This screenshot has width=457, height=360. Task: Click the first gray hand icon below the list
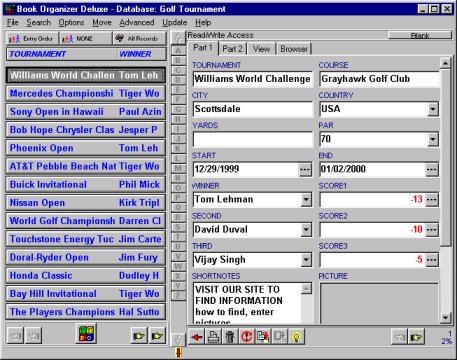(15, 335)
